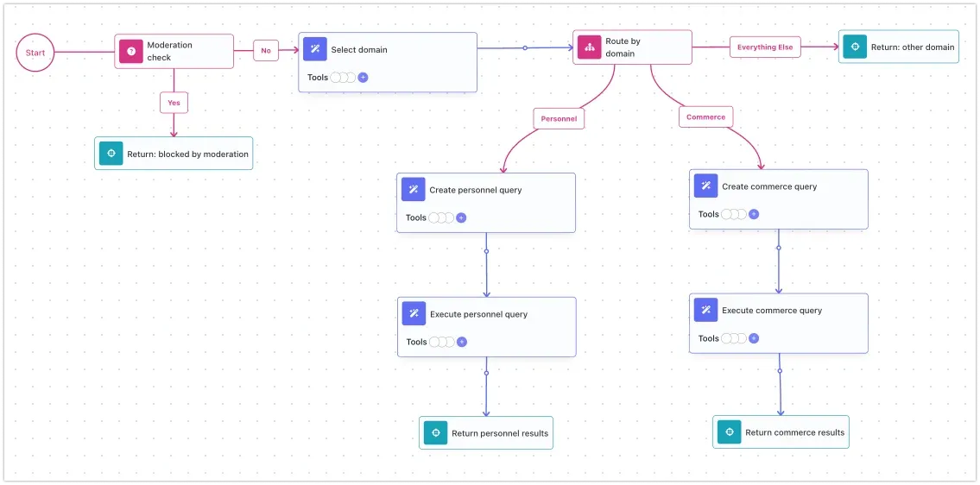Viewport: 980px width, 485px height.
Task: Add a tool to Create commerce query
Action: pyautogui.click(x=754, y=214)
